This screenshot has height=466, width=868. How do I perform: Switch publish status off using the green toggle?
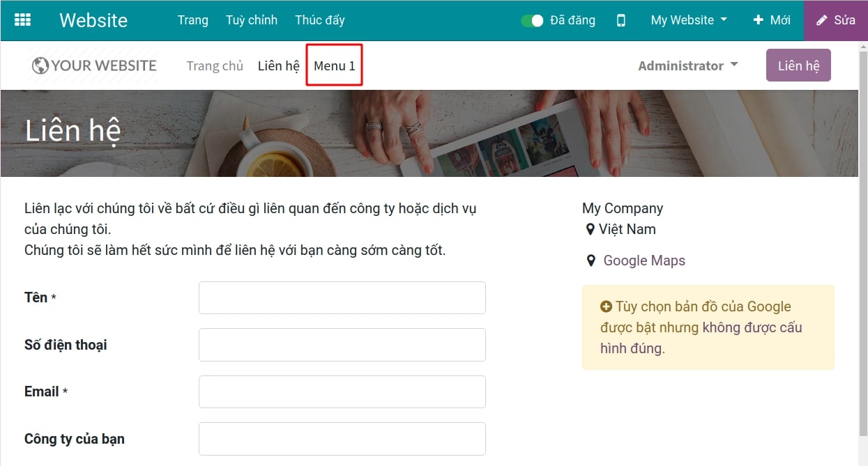coord(531,20)
